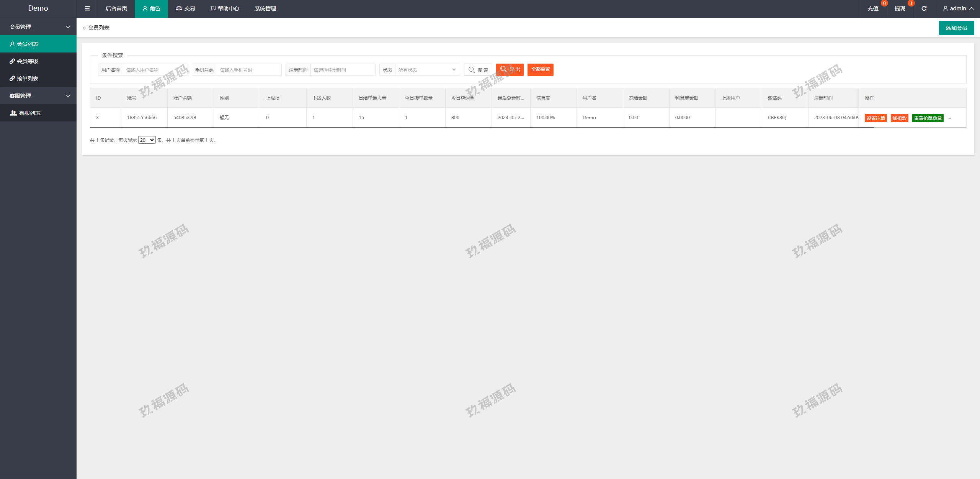Open 客服列表 in the sidebar
The height and width of the screenshot is (479, 980).
[29, 113]
